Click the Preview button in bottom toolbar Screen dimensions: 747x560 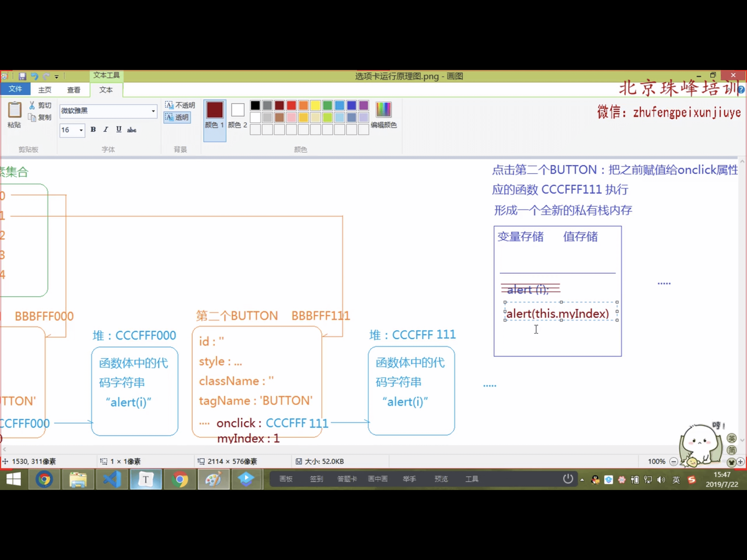coord(441,479)
